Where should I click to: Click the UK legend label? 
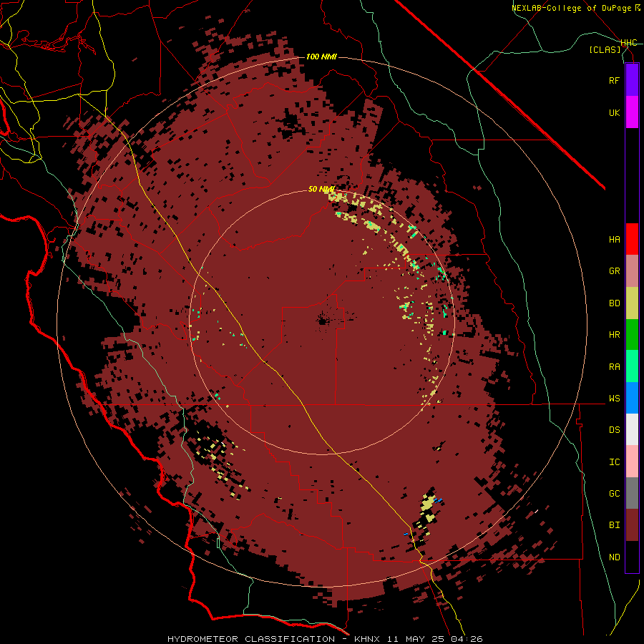pos(614,112)
